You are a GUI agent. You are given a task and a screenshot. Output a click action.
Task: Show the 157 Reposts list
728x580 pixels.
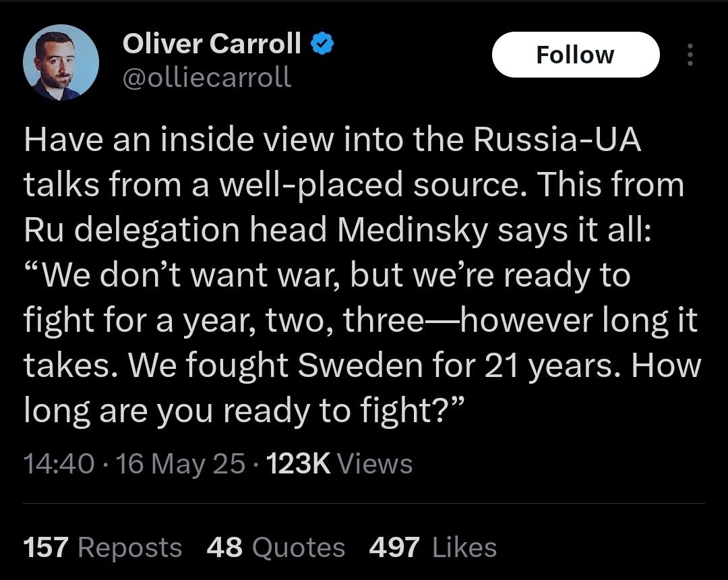coord(102,547)
